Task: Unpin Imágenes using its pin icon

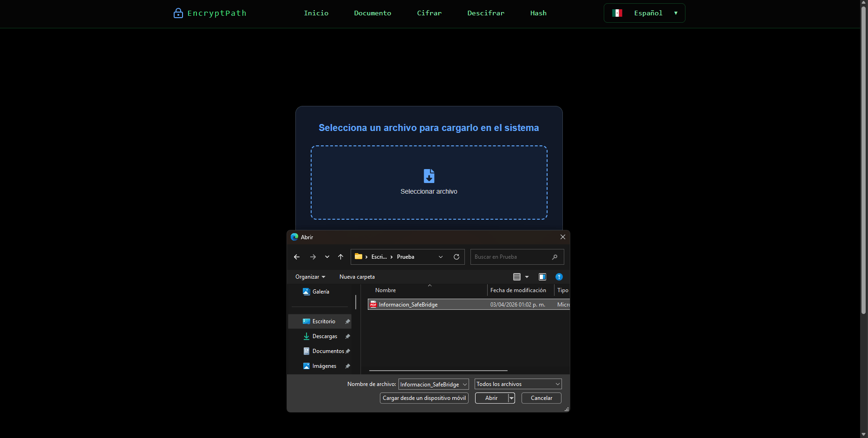Action: coord(347,366)
